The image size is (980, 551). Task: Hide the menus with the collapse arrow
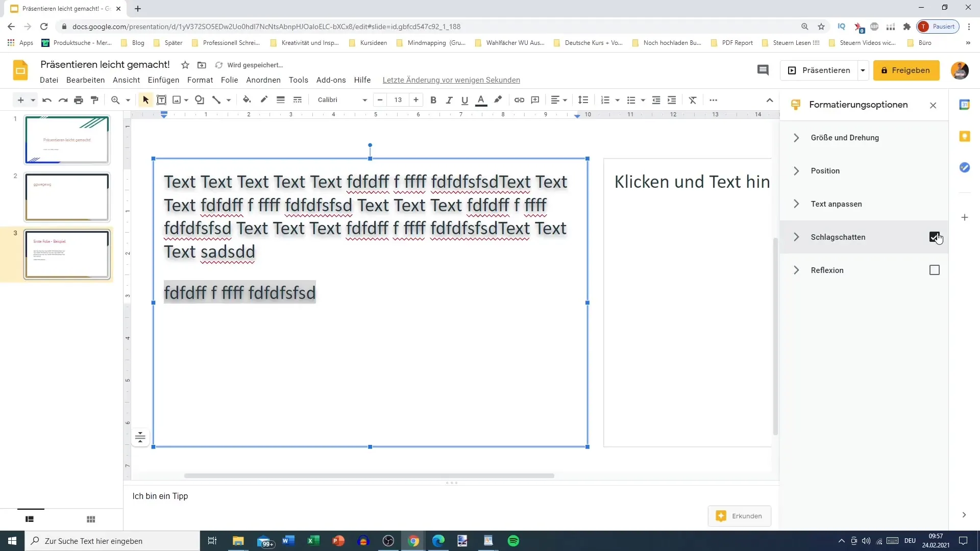pyautogui.click(x=770, y=100)
